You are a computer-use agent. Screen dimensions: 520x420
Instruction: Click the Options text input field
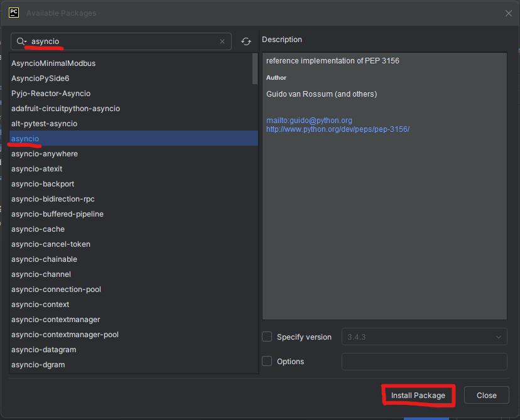coord(424,362)
